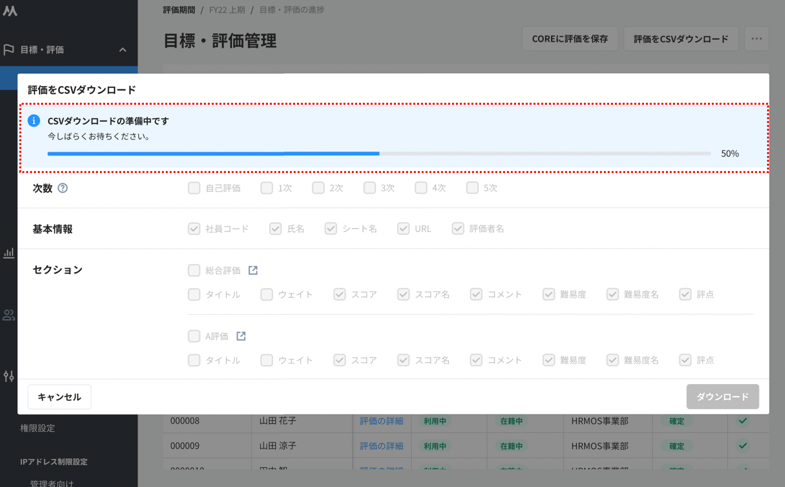Select 権限設定 in the sidebar
The width and height of the screenshot is (785, 487).
click(38, 428)
